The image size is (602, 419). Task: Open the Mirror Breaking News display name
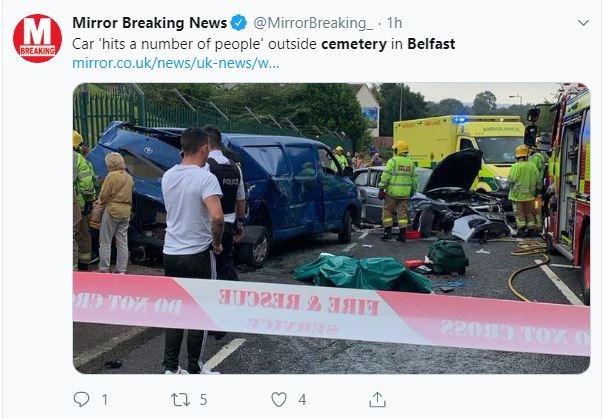click(150, 23)
